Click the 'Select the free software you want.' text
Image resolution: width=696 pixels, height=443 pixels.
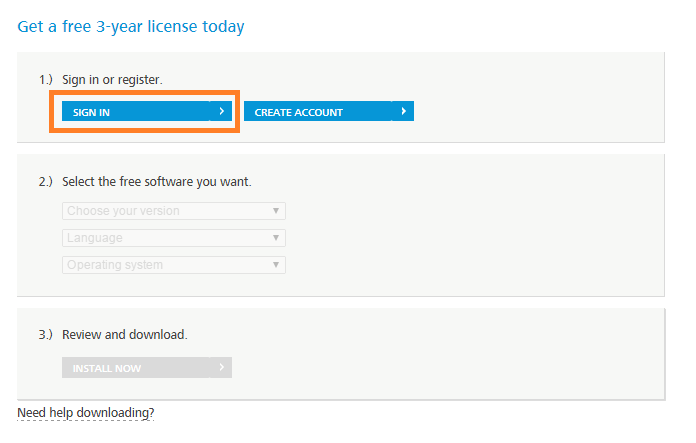click(x=157, y=182)
